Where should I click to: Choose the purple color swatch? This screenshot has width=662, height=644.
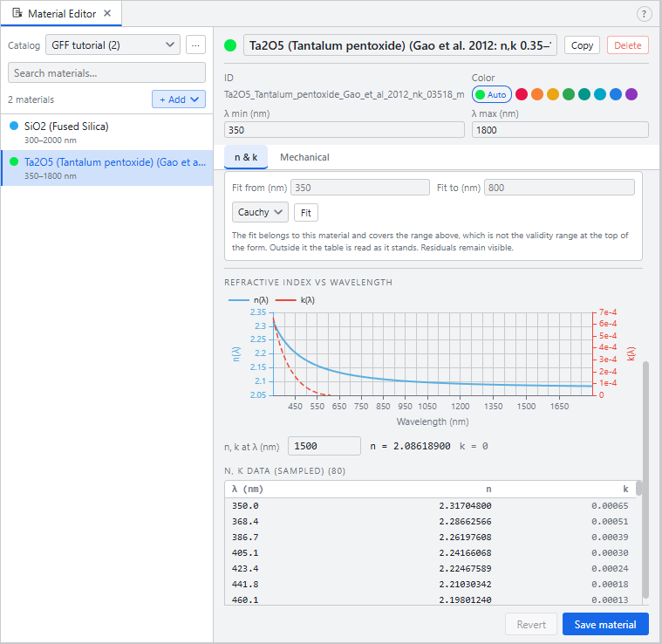(x=631, y=94)
